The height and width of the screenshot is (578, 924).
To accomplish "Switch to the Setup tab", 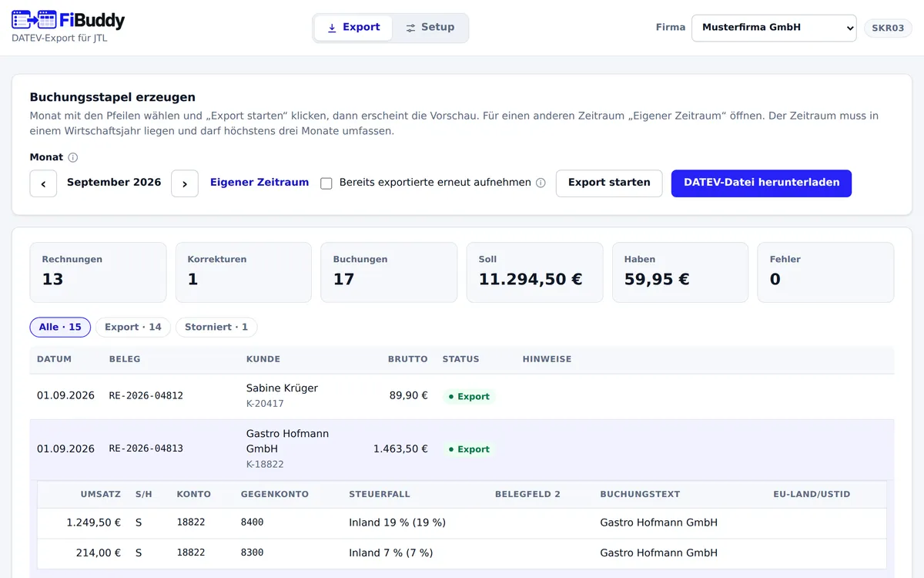I will [430, 28].
